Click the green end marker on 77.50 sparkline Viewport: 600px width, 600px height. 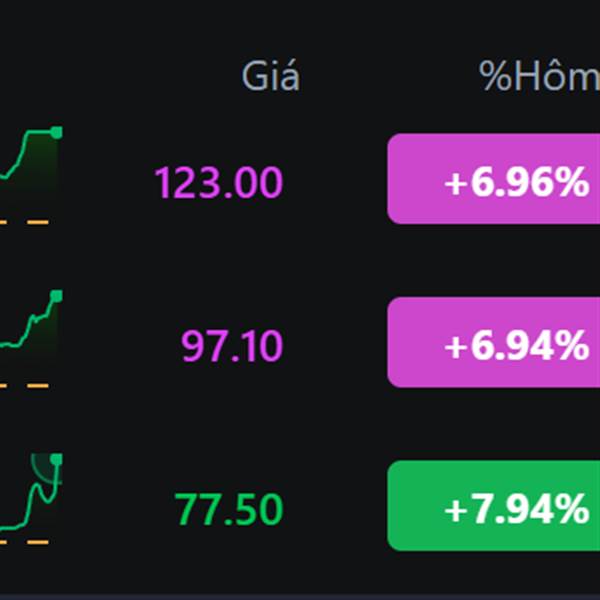pyautogui.click(x=56, y=459)
